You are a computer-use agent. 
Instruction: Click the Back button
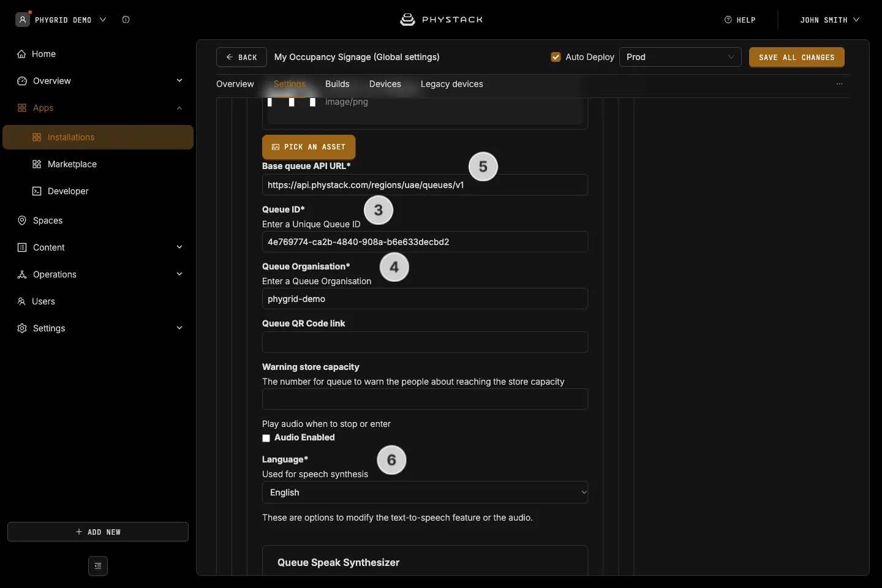point(241,57)
